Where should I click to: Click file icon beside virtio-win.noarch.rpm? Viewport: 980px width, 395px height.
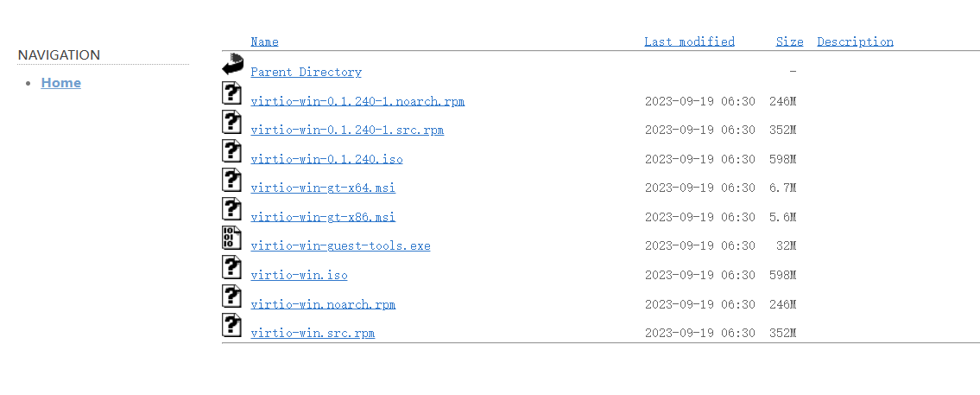tap(232, 296)
